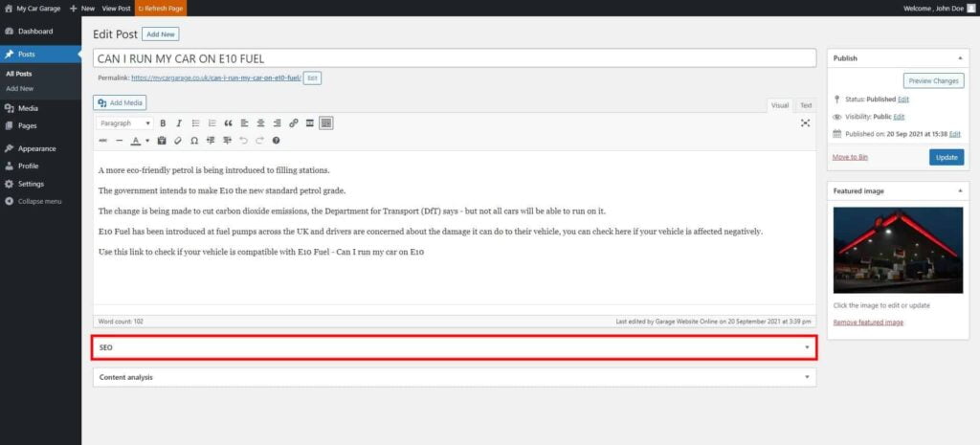This screenshot has height=445, width=980.
Task: Open the text color picker arrow
Action: (x=147, y=141)
